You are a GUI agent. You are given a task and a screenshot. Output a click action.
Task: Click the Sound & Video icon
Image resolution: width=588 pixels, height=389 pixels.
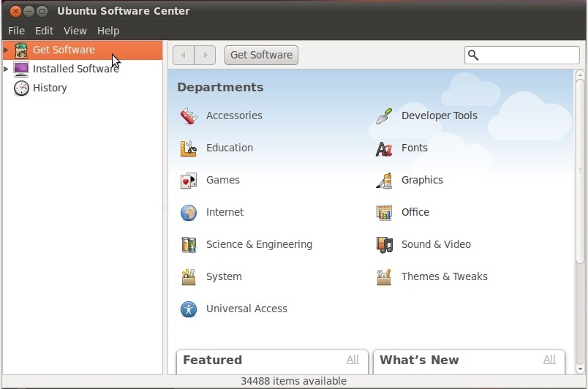coord(384,245)
